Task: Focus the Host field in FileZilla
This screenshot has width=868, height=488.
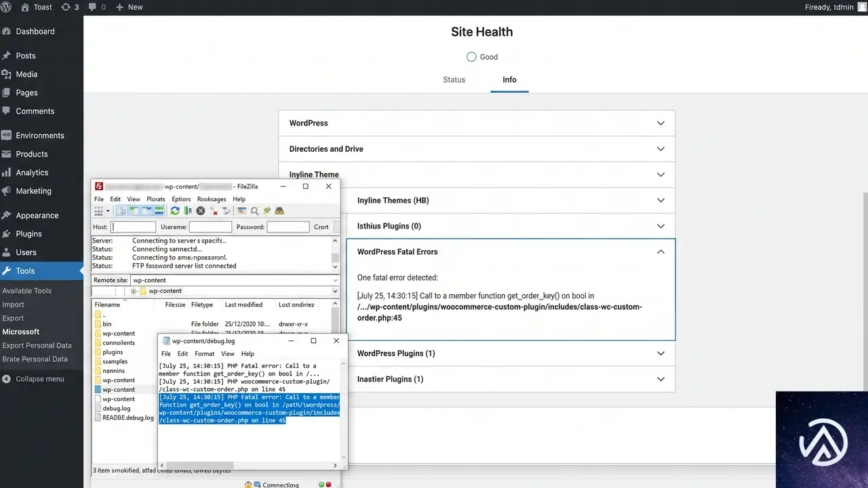Action: tap(134, 227)
